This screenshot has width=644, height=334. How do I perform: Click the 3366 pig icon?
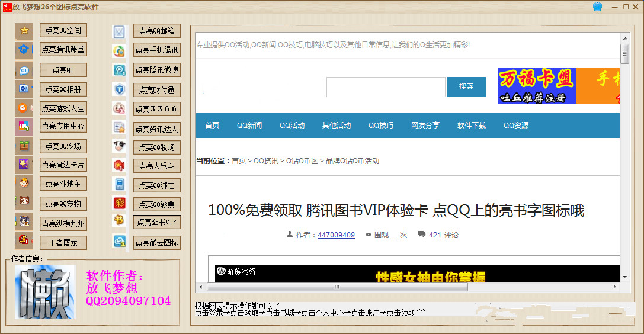(x=119, y=108)
